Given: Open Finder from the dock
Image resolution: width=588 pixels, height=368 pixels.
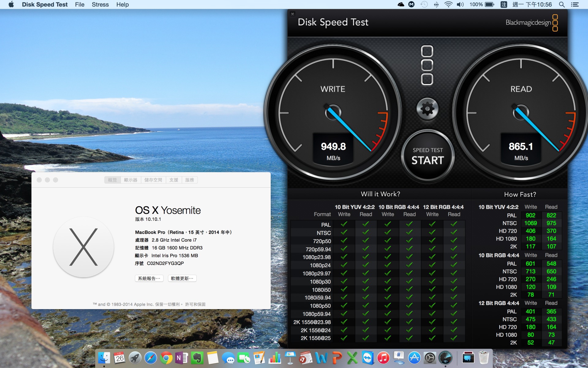Looking at the screenshot, I should [x=104, y=358].
